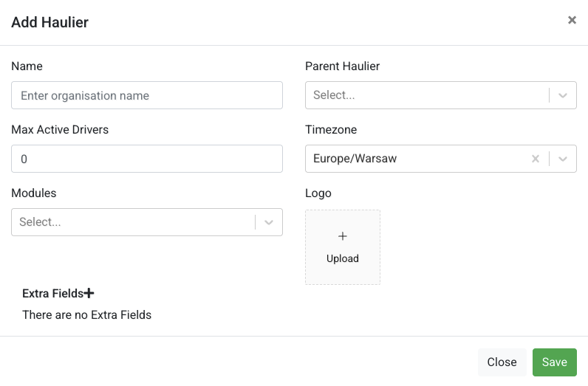Click the Upload label in logo box
This screenshot has width=588, height=386.
pyautogui.click(x=342, y=258)
